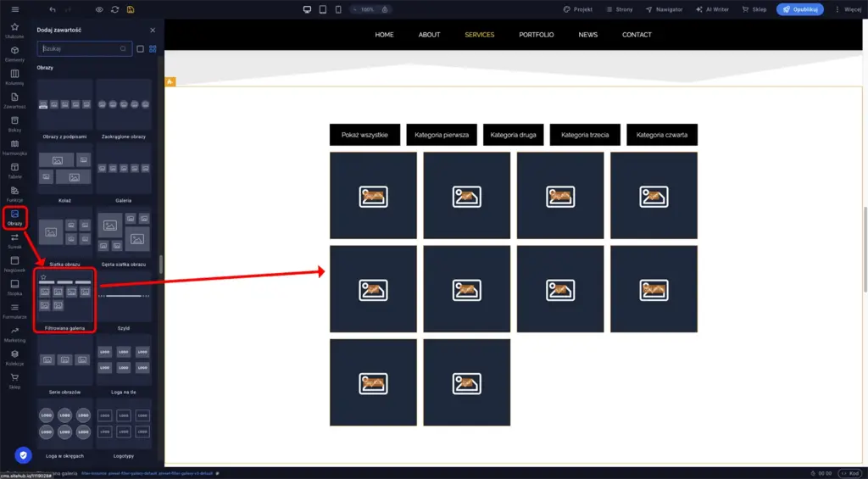Viewport: 868px width, 479px height.
Task: Switch to tablet device preview
Action: pos(323,9)
